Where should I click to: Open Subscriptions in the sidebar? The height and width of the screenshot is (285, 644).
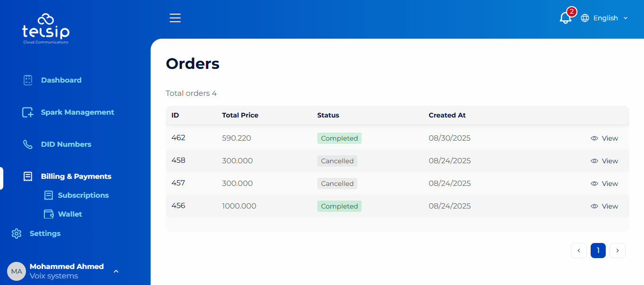coord(83,195)
